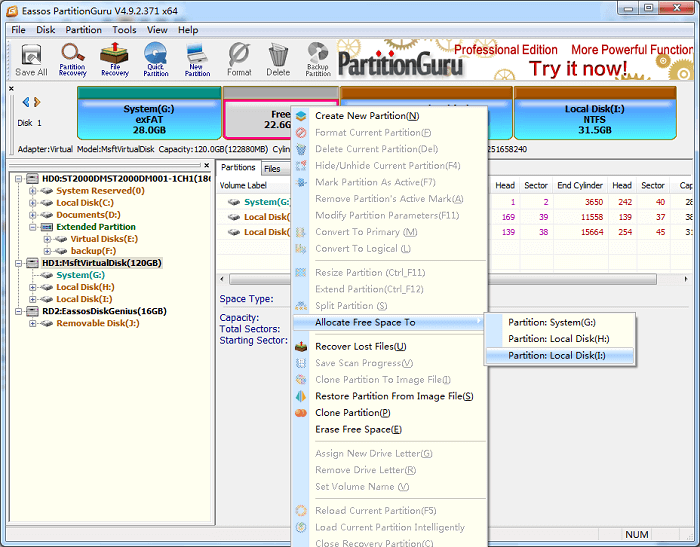Choose Recover Lost Files(U)

click(388, 347)
